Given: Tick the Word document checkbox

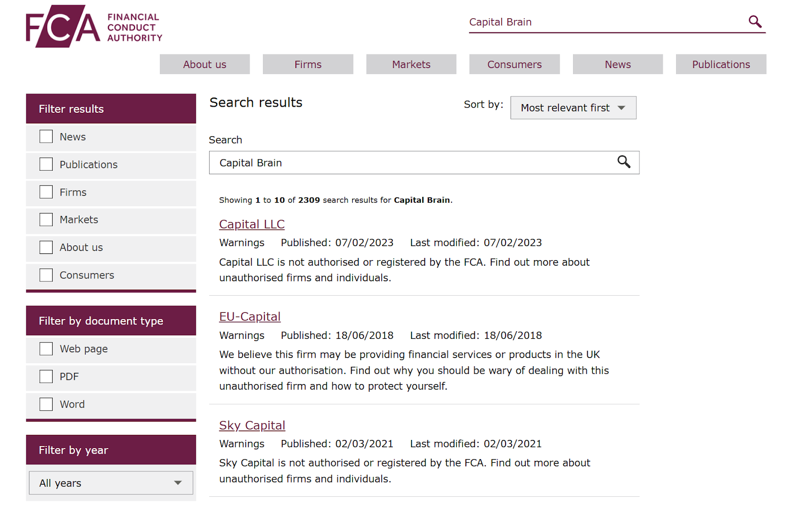Looking at the screenshot, I should tap(46, 404).
